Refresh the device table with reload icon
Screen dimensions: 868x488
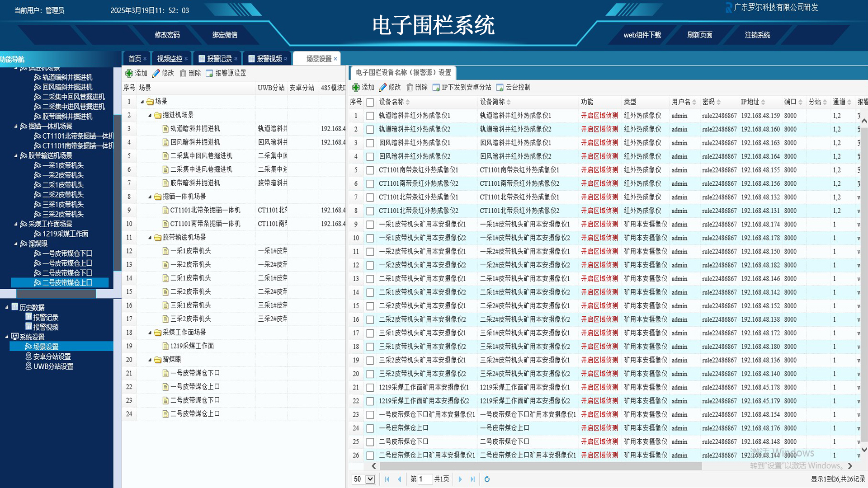(487, 479)
